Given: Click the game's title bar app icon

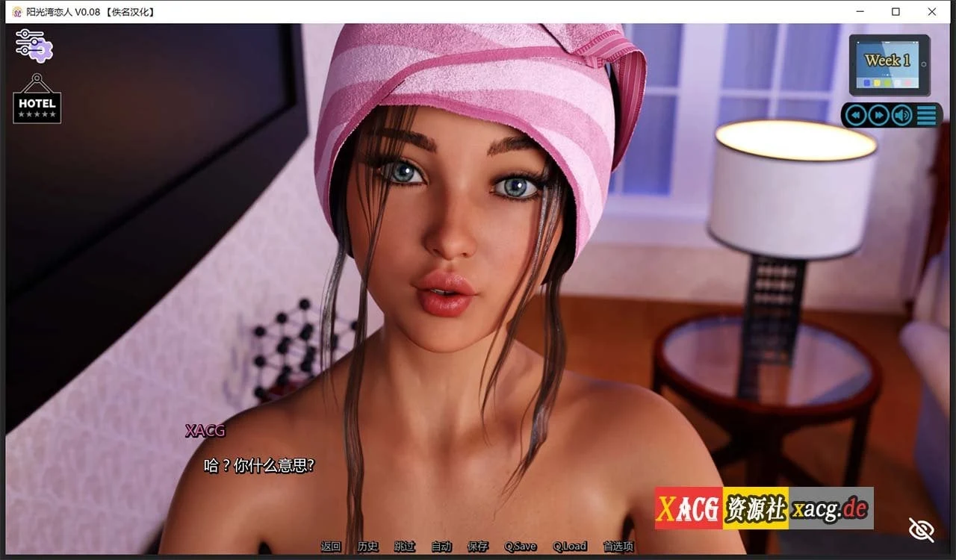Looking at the screenshot, I should tap(17, 12).
